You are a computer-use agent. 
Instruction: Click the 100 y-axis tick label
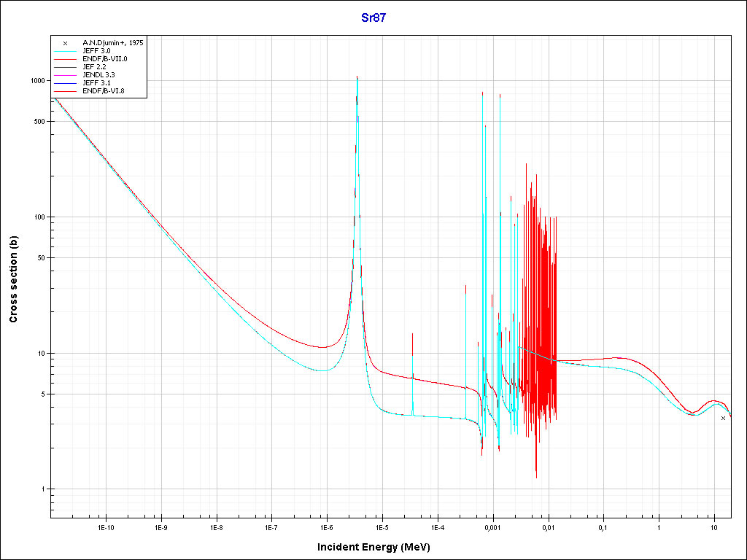(x=40, y=217)
